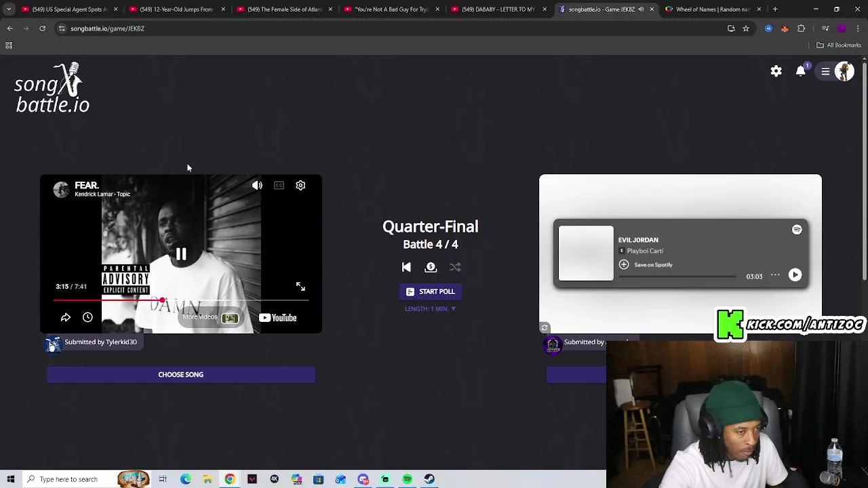View site information icon
The height and width of the screenshot is (488, 868).
62,28
